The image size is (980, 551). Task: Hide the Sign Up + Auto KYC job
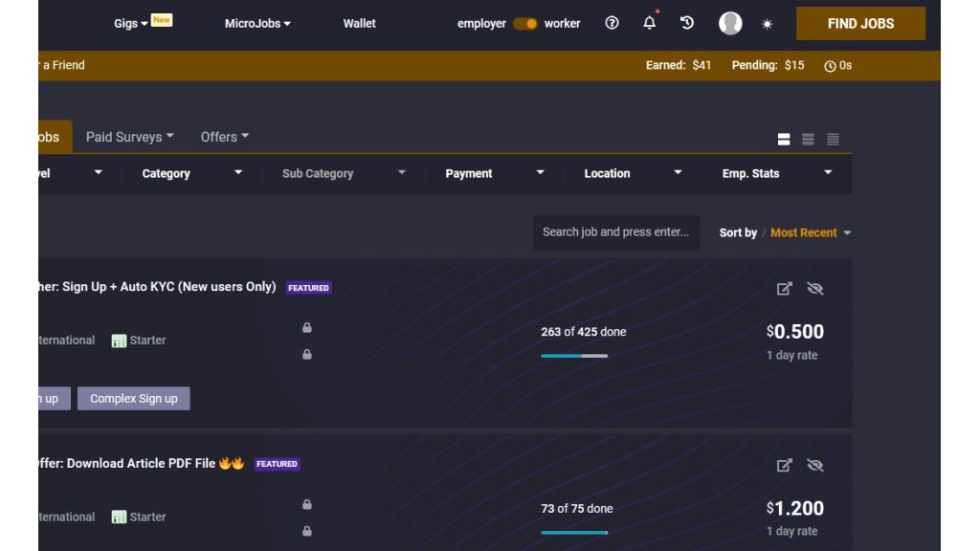815,289
